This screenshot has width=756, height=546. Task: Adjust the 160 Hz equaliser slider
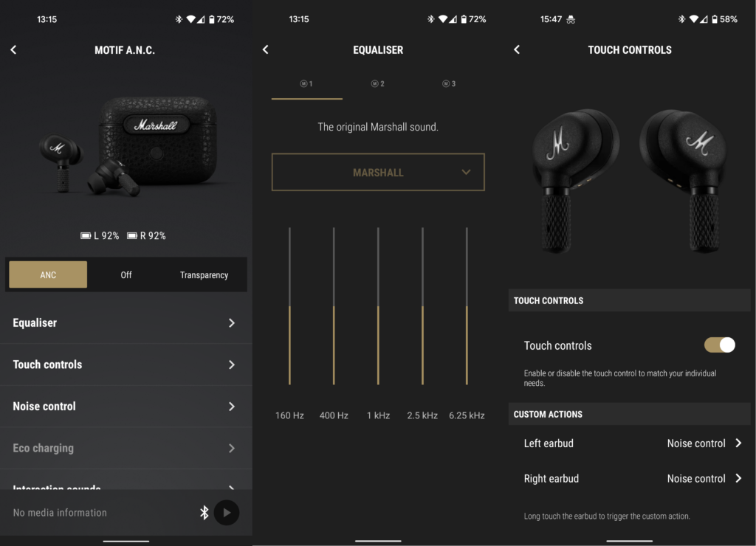pyautogui.click(x=289, y=306)
